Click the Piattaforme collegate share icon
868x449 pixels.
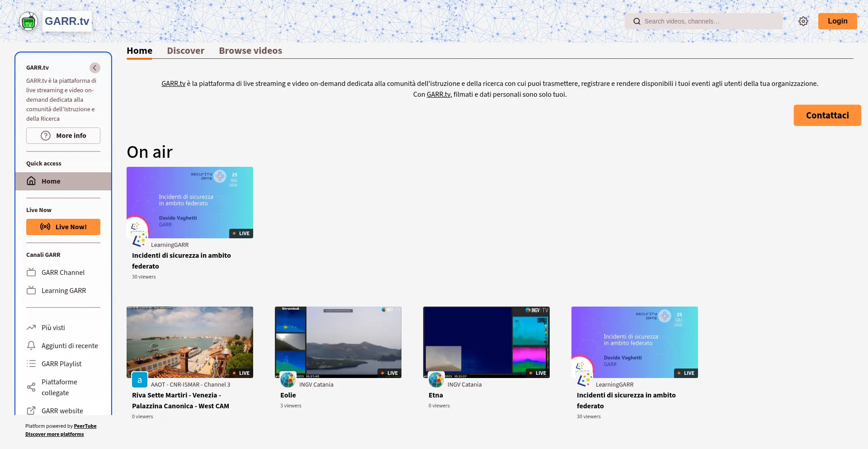pos(31,387)
